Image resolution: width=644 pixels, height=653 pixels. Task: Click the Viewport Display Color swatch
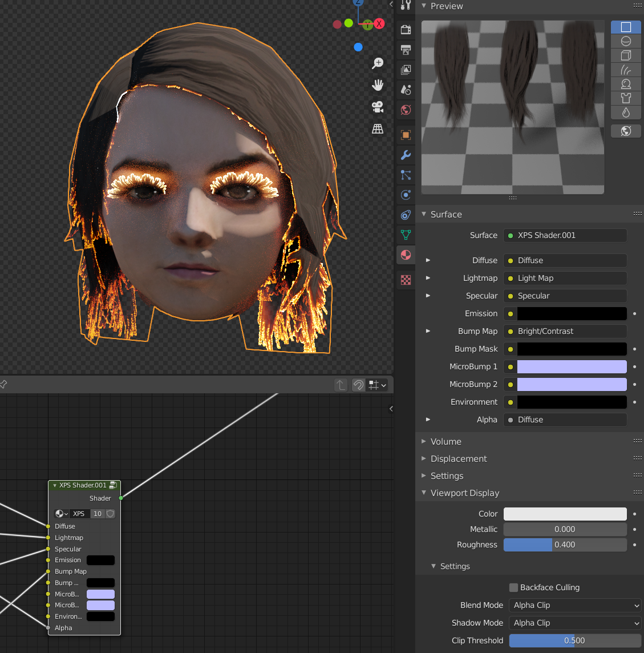(x=565, y=514)
